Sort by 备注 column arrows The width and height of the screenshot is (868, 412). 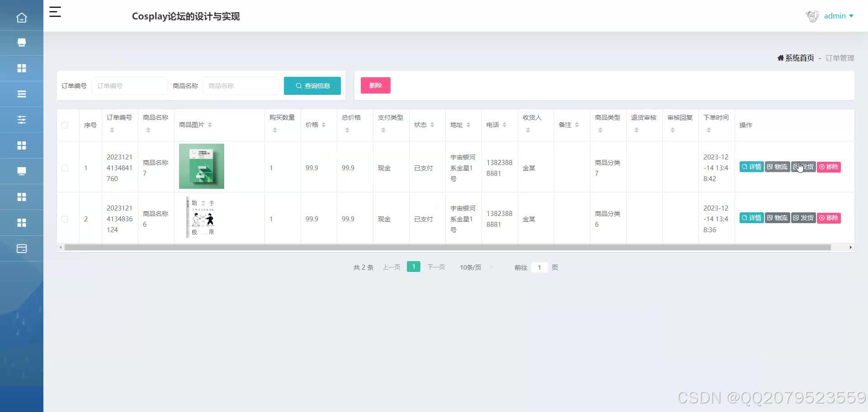click(x=577, y=125)
